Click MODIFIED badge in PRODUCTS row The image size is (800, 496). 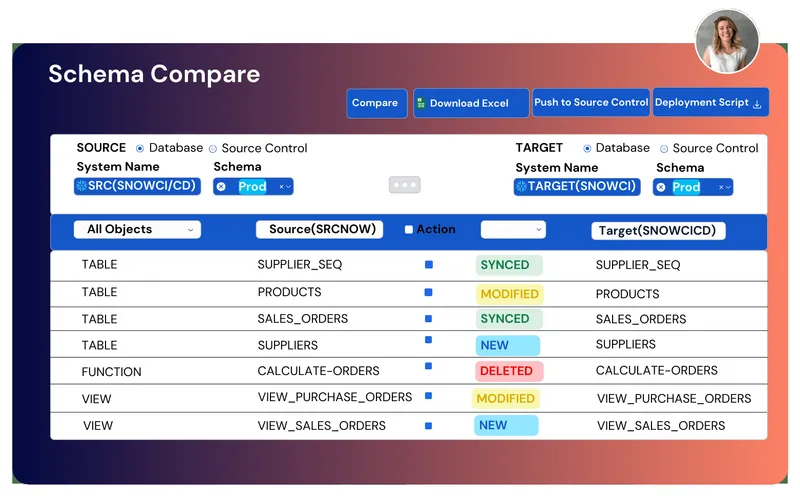(x=509, y=294)
